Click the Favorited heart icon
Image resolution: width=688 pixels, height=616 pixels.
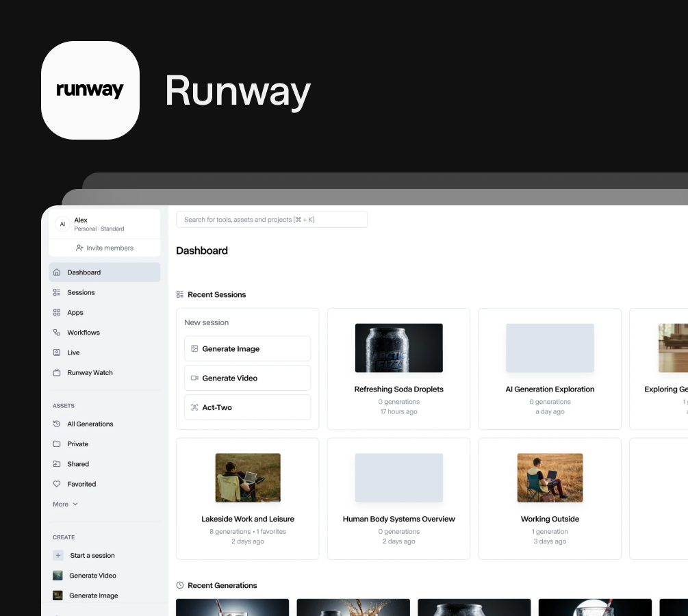point(57,484)
